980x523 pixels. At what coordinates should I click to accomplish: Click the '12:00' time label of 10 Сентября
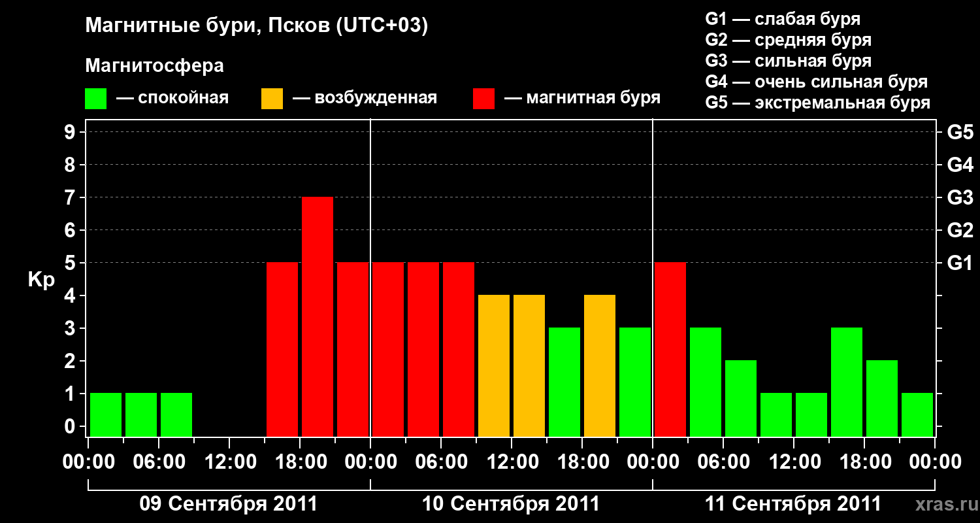(x=512, y=462)
